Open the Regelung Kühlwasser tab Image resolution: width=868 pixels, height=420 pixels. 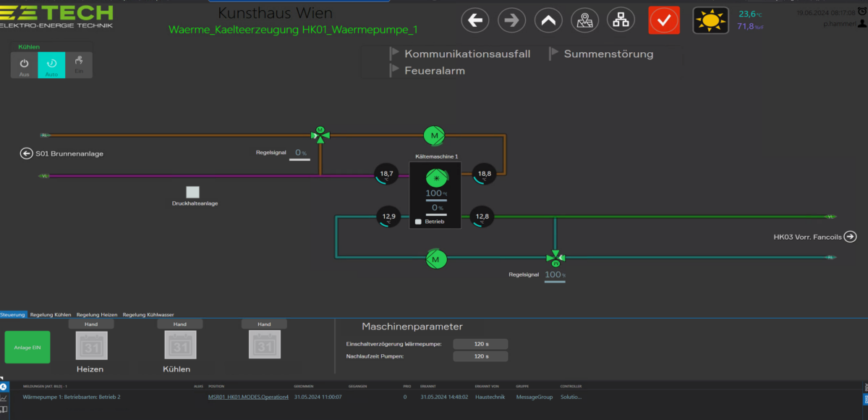[x=148, y=315]
